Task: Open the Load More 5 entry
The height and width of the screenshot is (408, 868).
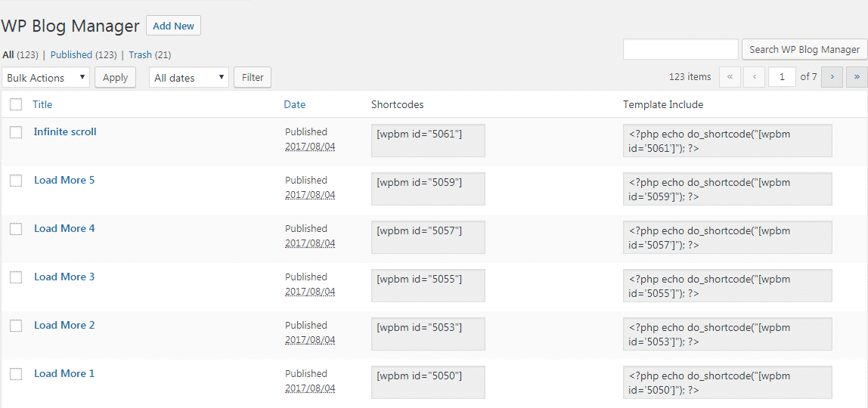Action: pyautogui.click(x=64, y=181)
